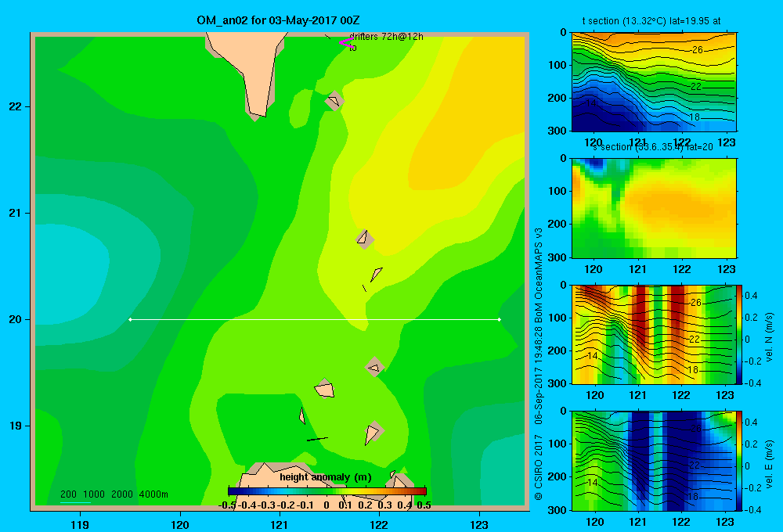Open the eastward velocity section plot
This screenshot has width=783, height=532.
click(x=654, y=461)
